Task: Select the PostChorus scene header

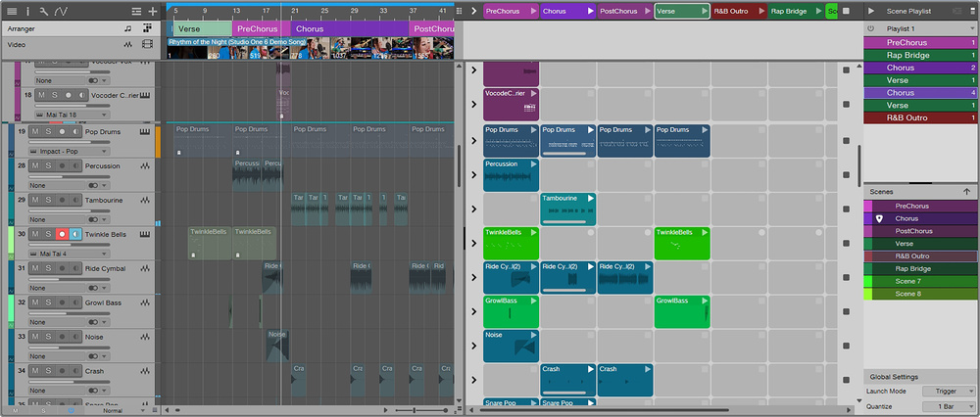Action: pyautogui.click(x=617, y=11)
